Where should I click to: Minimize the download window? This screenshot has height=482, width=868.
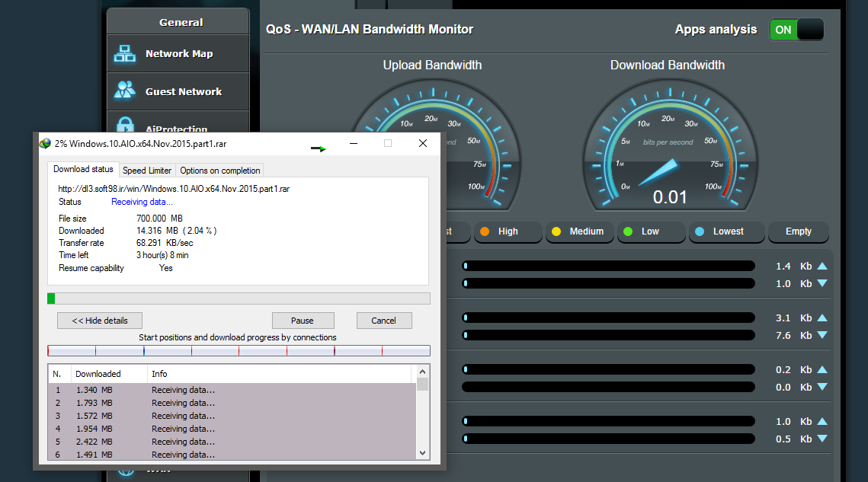coord(353,143)
